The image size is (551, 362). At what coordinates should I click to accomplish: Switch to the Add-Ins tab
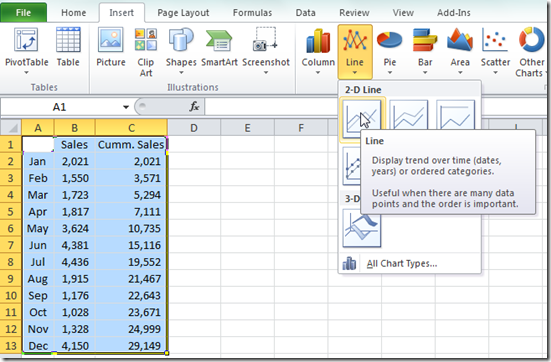point(454,13)
